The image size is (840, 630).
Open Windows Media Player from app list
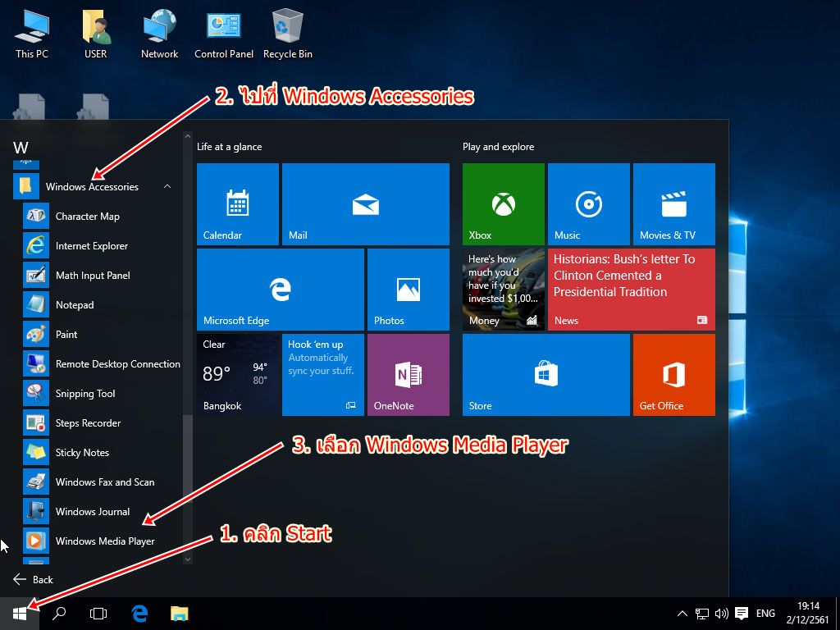(x=104, y=541)
